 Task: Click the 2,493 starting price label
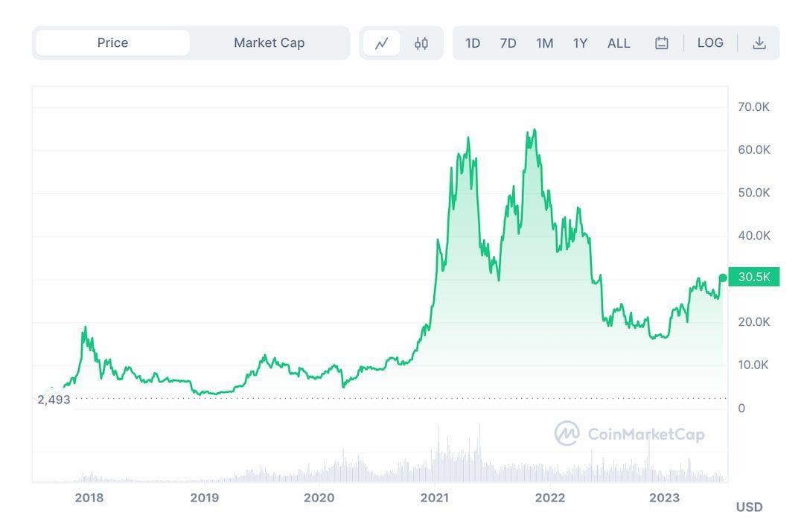(x=54, y=400)
